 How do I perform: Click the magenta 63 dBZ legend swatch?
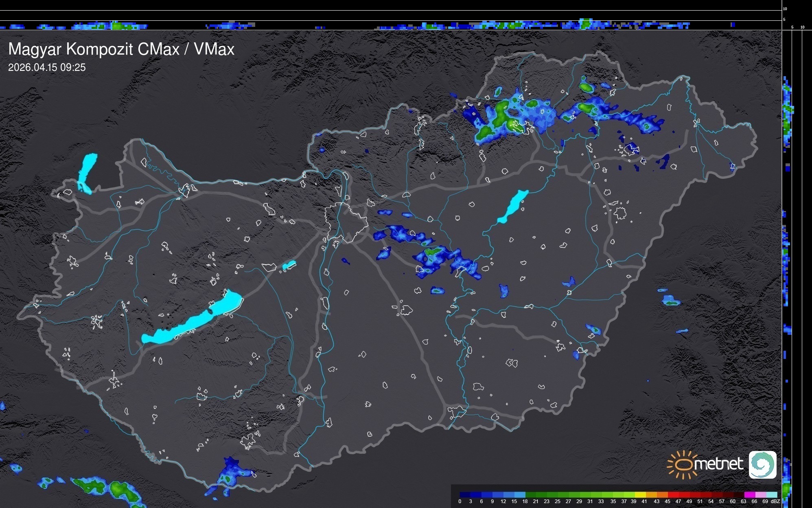[x=750, y=495]
